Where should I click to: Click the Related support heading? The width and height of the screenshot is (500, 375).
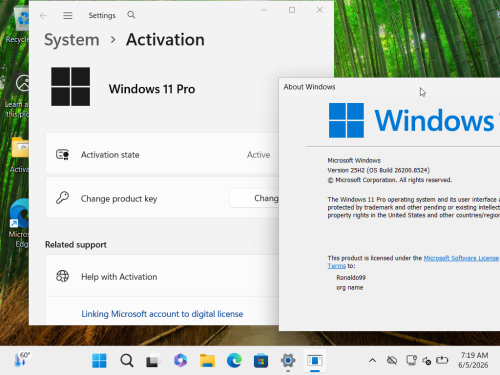click(76, 245)
